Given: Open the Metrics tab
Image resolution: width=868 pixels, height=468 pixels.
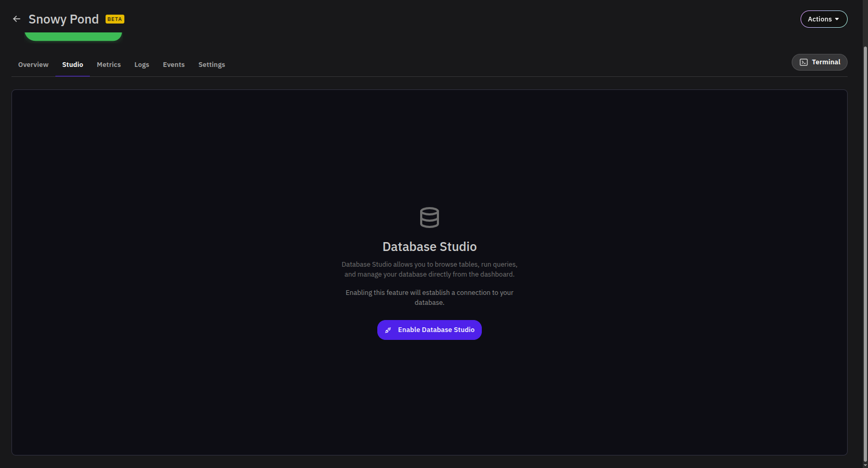Looking at the screenshot, I should click(109, 65).
